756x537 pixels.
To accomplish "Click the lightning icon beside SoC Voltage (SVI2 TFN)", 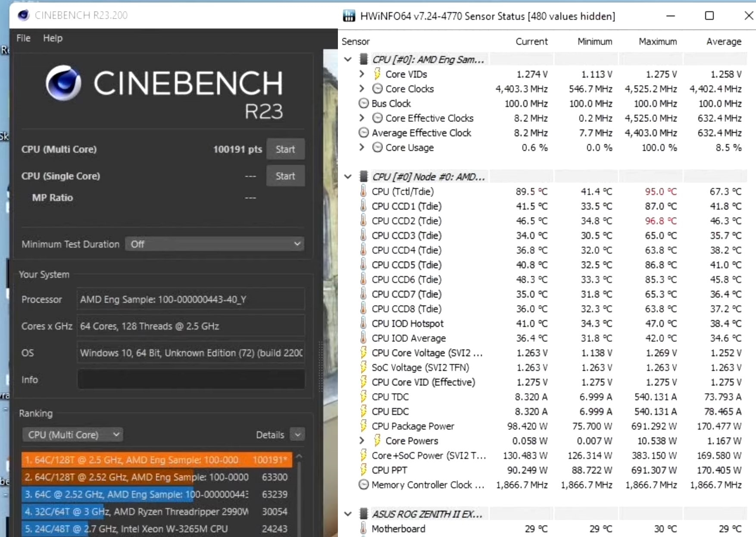I will (363, 367).
